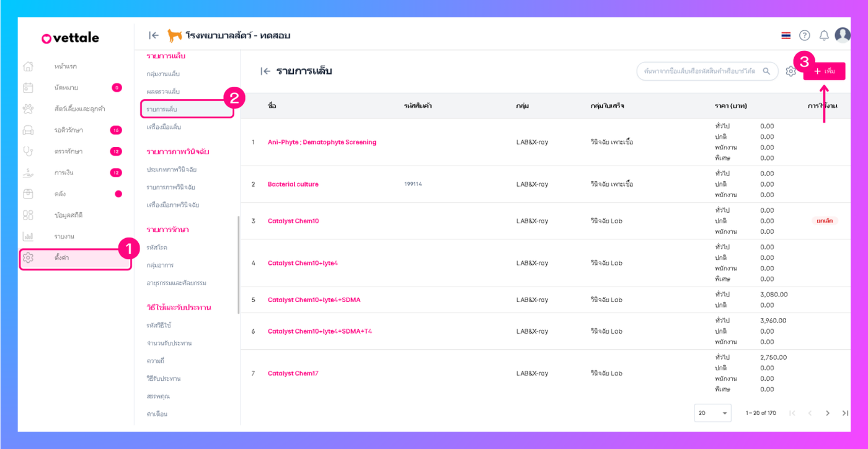Go to next page of results
The image size is (868, 449).
pyautogui.click(x=827, y=413)
